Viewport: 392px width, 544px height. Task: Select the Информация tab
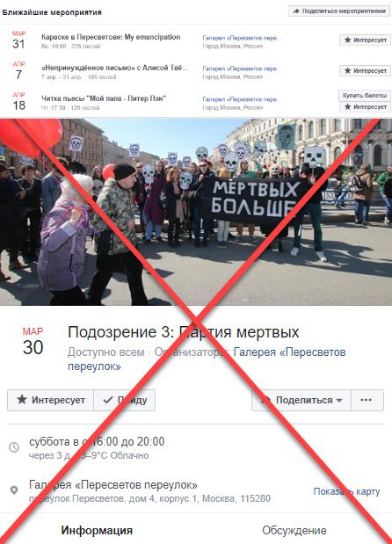pyautogui.click(x=97, y=530)
